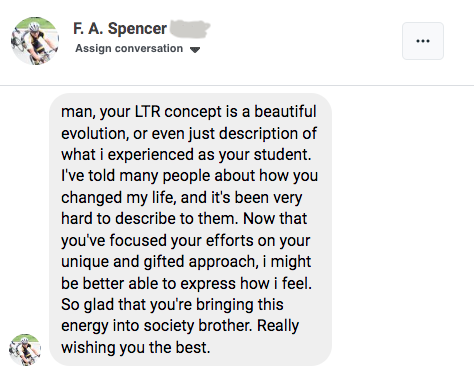Open F. A. Spencer's name in header
Image resolution: width=474 pixels, height=380 pixels.
[x=120, y=28]
